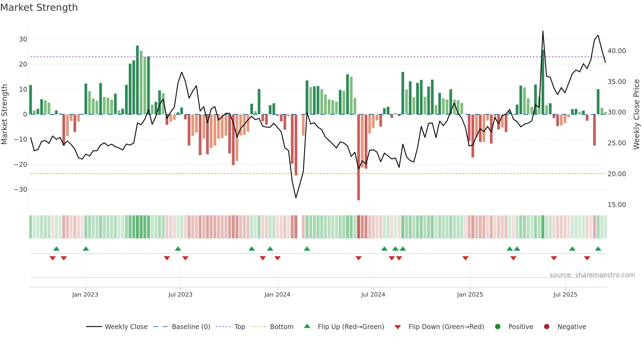Click the Jul 2025 x-axis label
644x362 pixels.
pyautogui.click(x=565, y=295)
